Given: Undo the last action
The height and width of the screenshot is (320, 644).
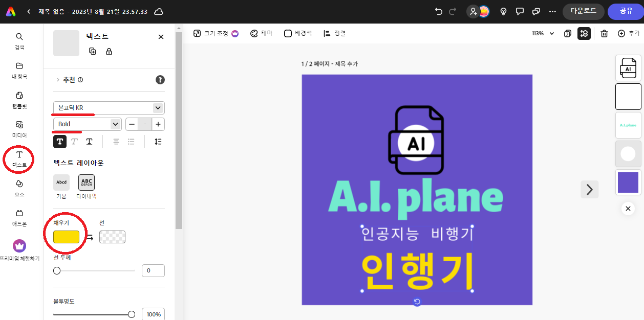Looking at the screenshot, I should (439, 11).
